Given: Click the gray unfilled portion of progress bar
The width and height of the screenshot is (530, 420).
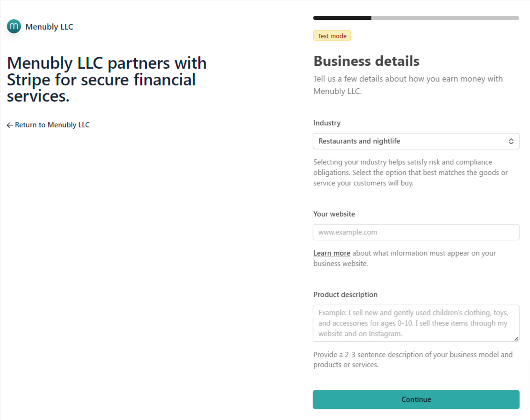Looking at the screenshot, I should click(x=445, y=18).
